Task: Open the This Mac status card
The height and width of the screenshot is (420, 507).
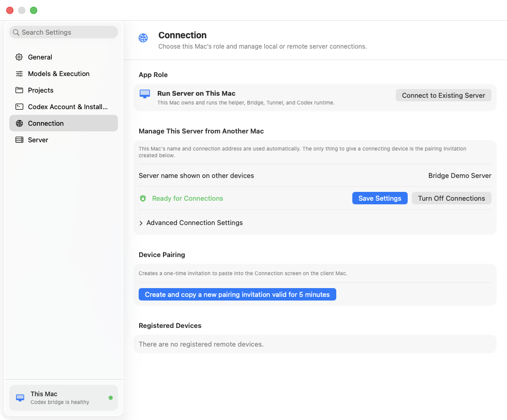Action: tap(63, 398)
